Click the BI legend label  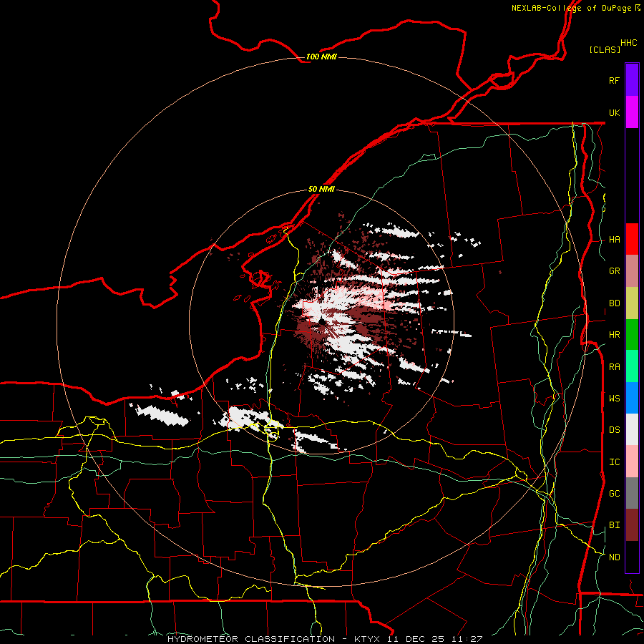pyautogui.click(x=614, y=525)
